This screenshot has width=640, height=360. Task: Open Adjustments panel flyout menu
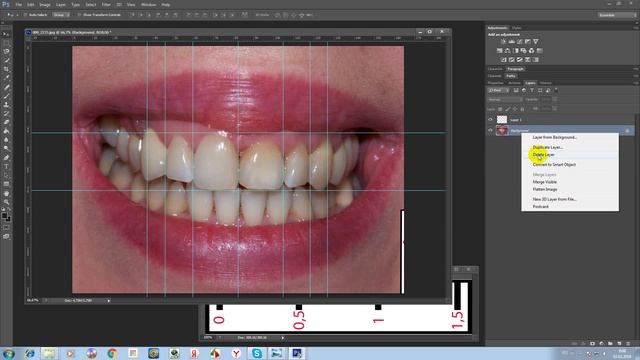click(x=636, y=28)
